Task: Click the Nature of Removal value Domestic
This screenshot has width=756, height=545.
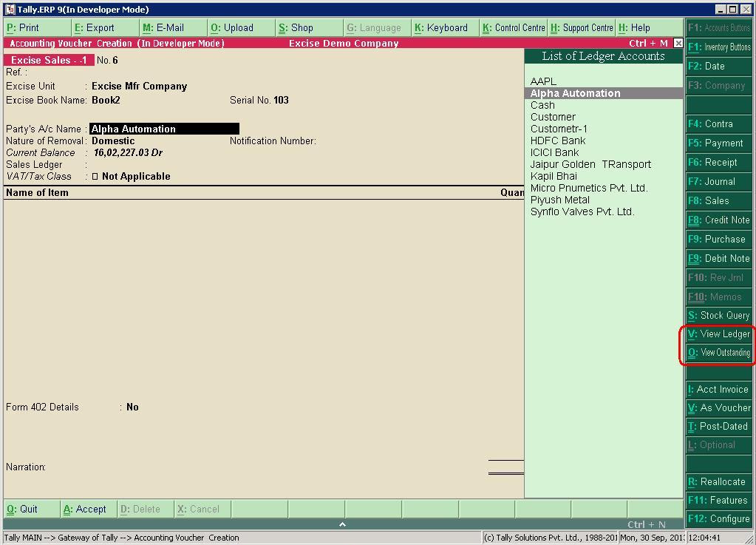Action: (x=113, y=141)
